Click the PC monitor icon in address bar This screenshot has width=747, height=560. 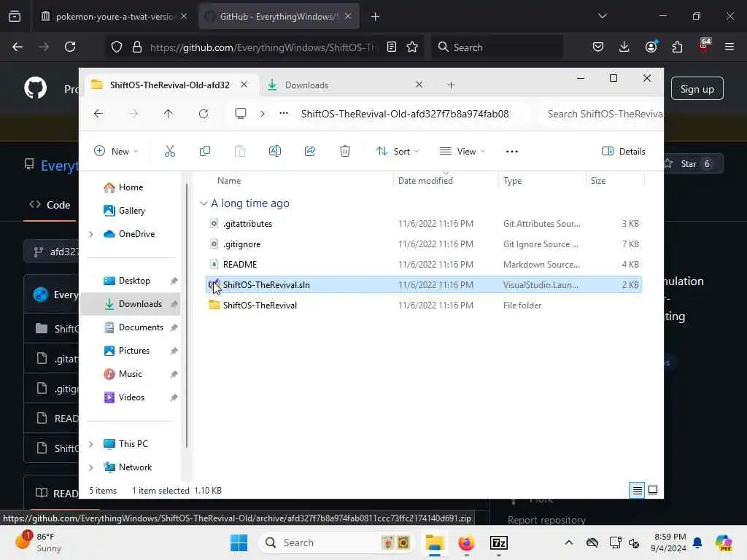(x=241, y=114)
